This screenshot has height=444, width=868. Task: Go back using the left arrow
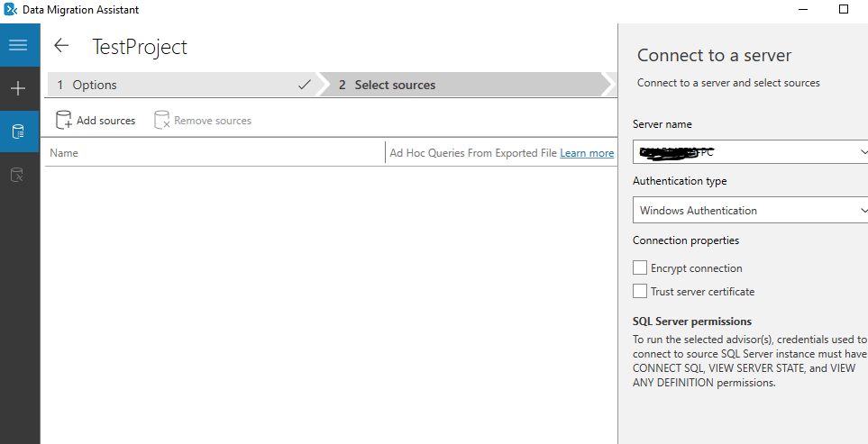point(61,46)
